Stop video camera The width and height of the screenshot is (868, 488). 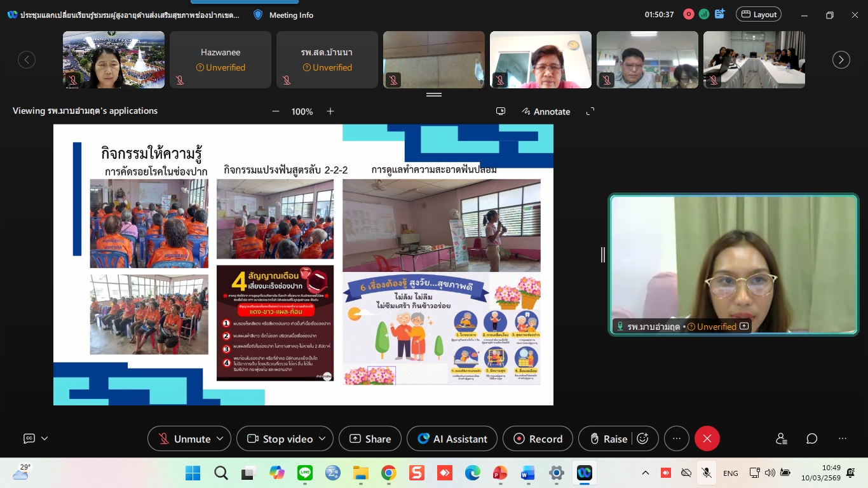tap(281, 438)
